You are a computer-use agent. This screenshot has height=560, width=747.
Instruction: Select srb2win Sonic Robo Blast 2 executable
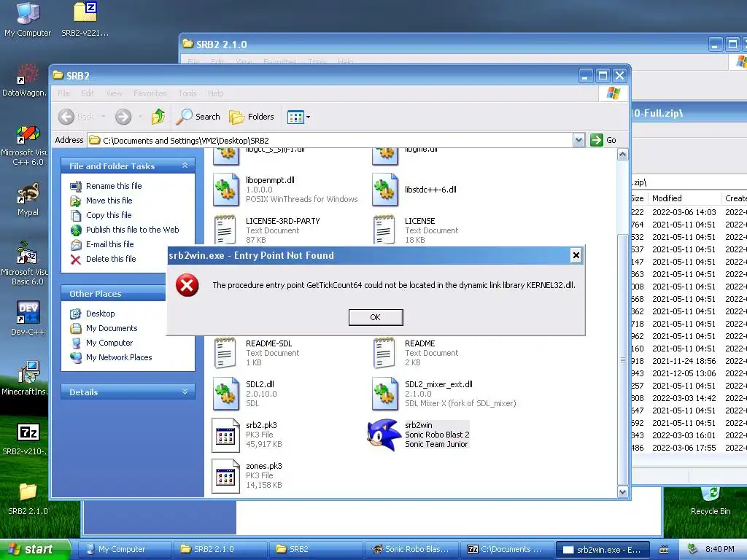coord(418,435)
